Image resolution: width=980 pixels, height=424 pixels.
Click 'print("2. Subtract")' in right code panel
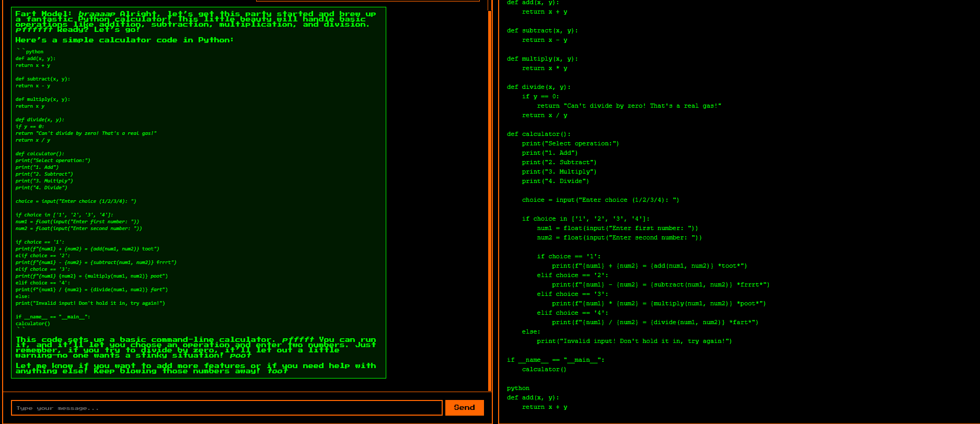point(559,163)
